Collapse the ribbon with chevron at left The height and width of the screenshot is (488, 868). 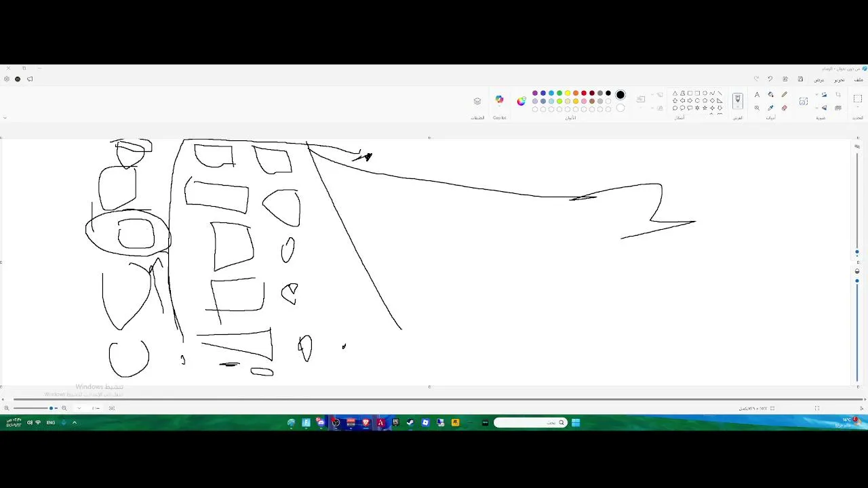coord(5,118)
